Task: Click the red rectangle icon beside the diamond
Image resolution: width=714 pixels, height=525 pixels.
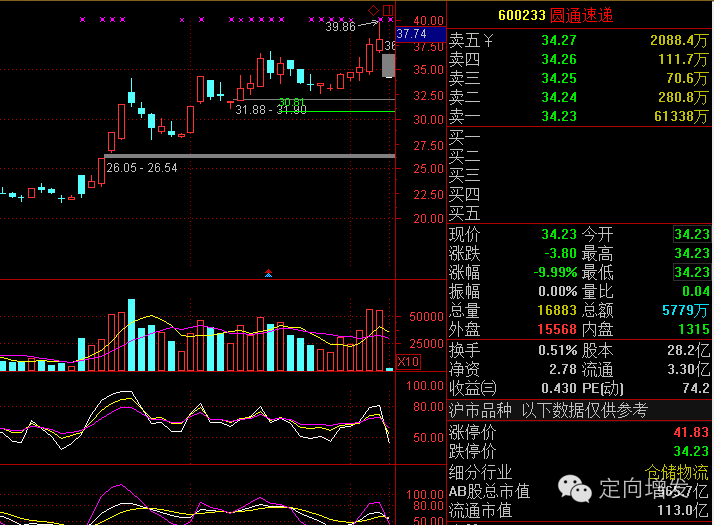Action: point(388,10)
